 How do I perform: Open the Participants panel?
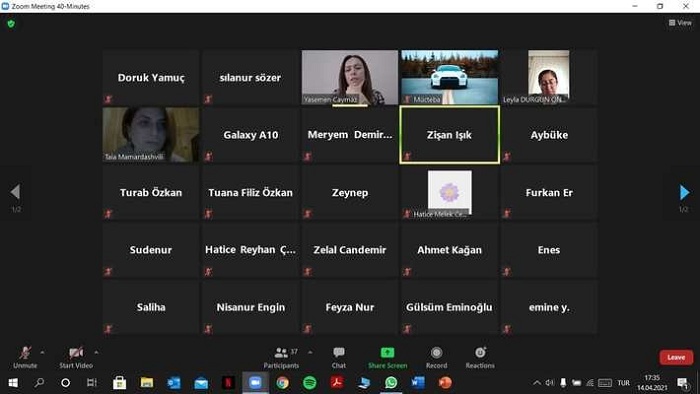click(x=281, y=358)
